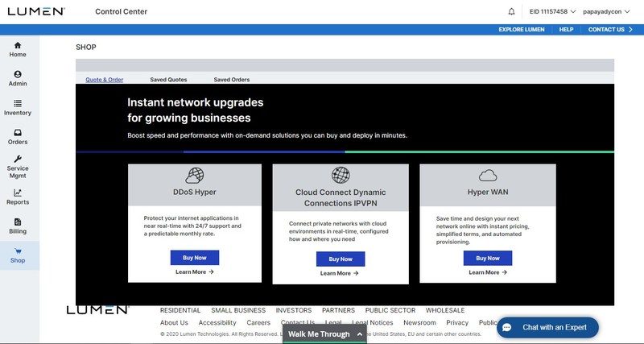
Task: Click the Cloud Connect globe icon
Action: click(x=341, y=175)
